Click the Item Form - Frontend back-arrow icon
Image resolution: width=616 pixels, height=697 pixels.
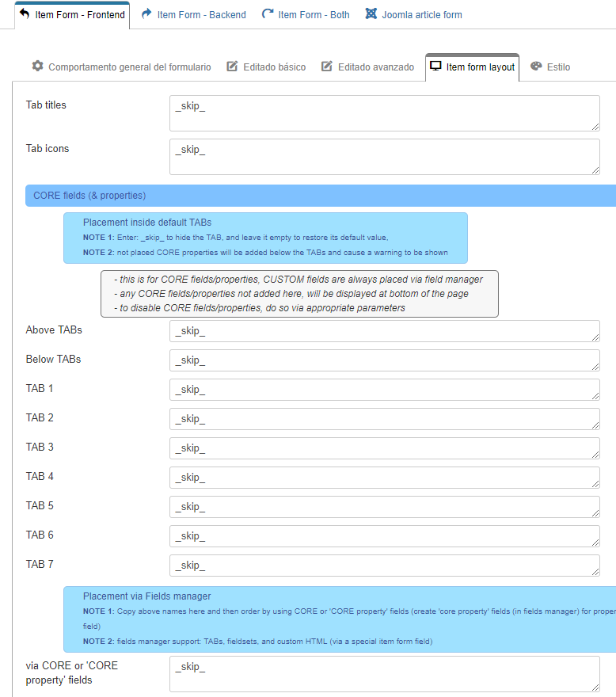(x=25, y=14)
